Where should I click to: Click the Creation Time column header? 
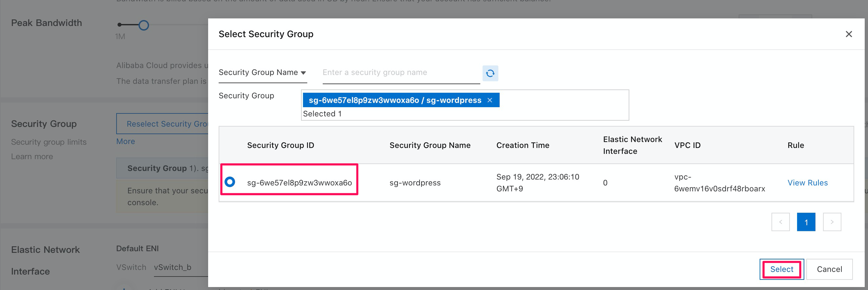pos(523,145)
